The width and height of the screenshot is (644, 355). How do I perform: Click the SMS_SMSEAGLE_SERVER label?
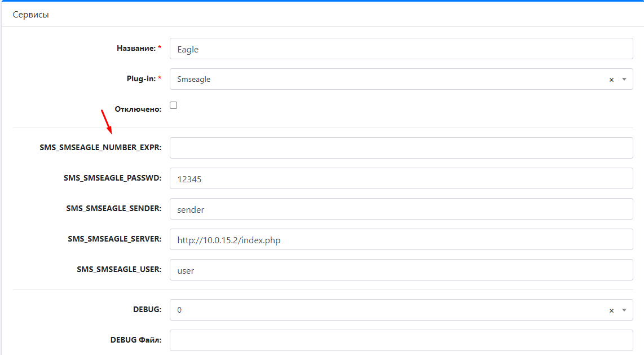click(x=114, y=239)
